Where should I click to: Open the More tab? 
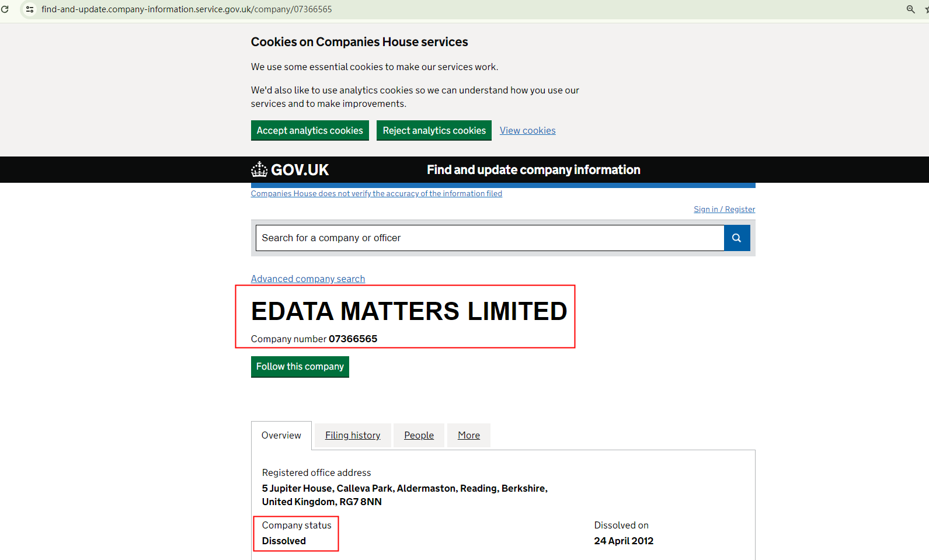468,436
